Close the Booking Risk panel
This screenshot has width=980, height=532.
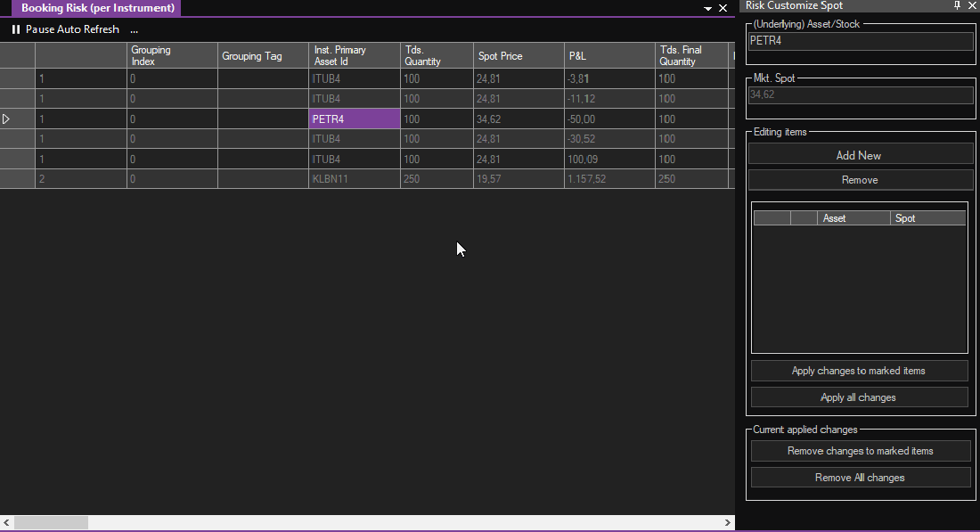tap(723, 8)
